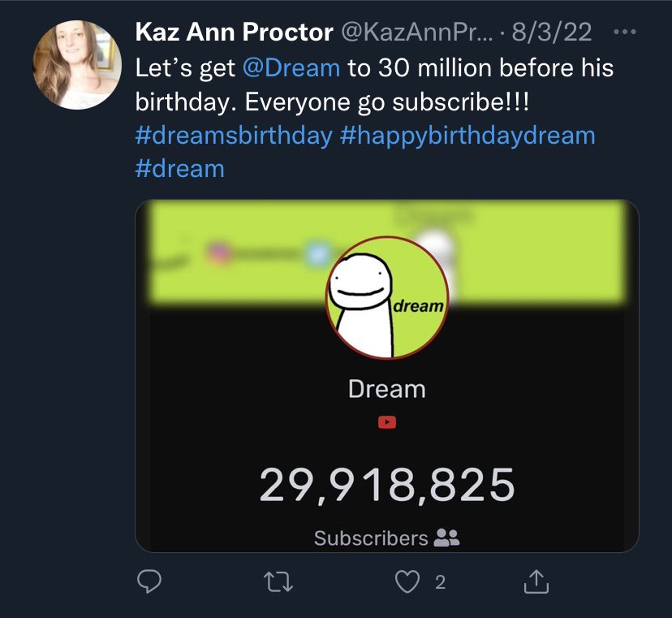The image size is (672, 618).
Task: Click the Kaz Ann Proctor display name
Action: click(x=234, y=32)
